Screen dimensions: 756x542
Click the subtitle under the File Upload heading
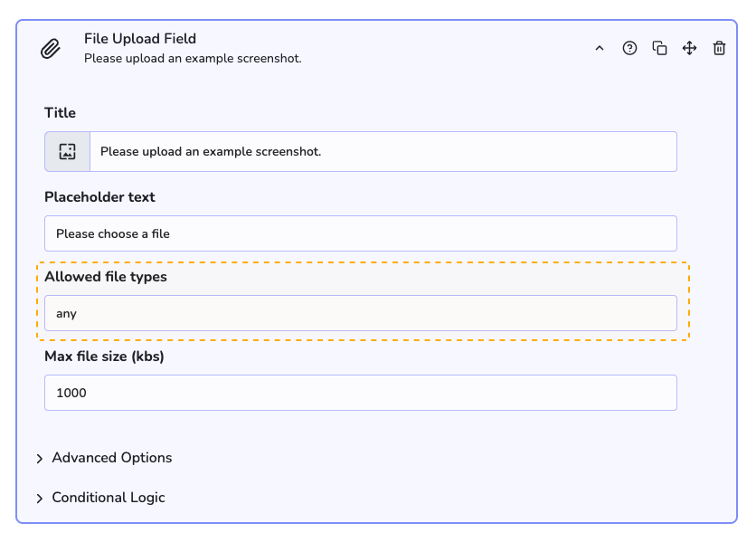point(193,59)
